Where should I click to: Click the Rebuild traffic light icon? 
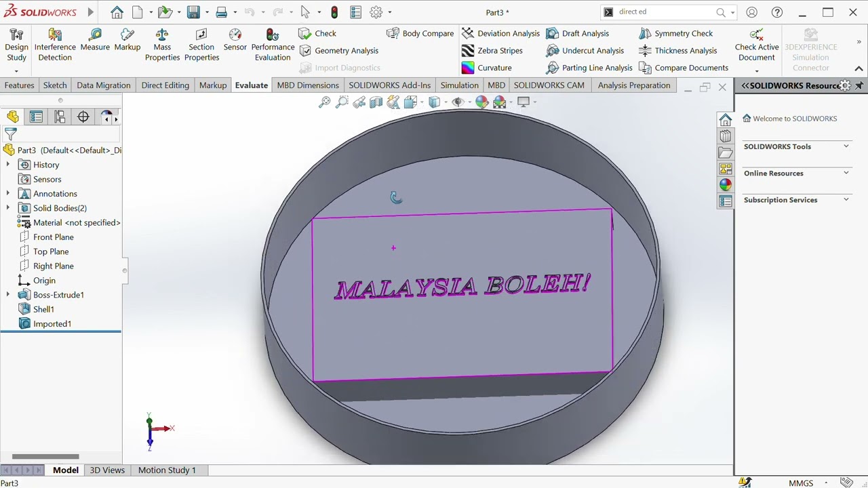click(x=334, y=12)
